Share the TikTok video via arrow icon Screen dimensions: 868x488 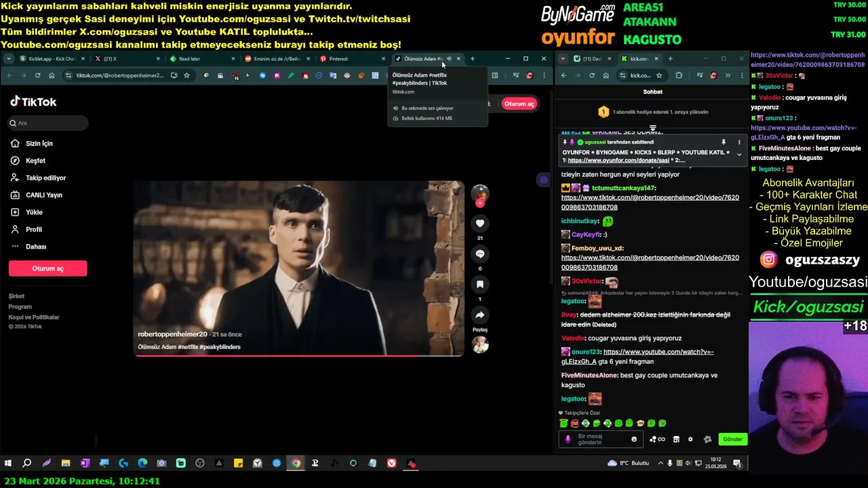479,315
